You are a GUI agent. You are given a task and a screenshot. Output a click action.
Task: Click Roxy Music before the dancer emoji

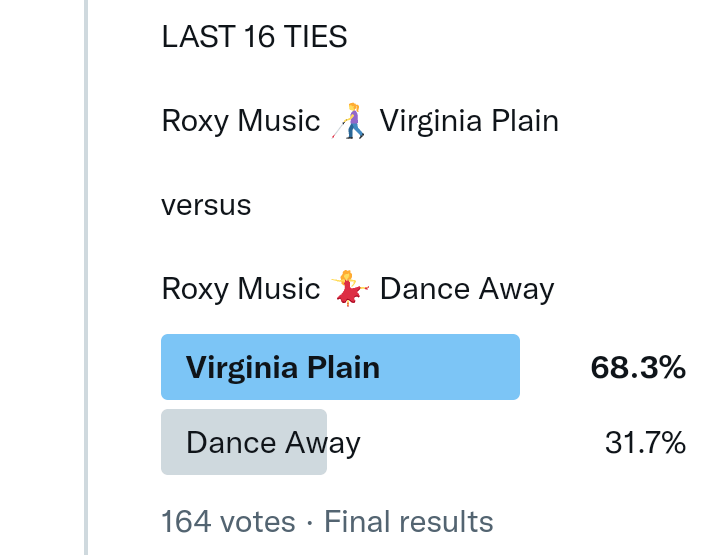coord(240,289)
